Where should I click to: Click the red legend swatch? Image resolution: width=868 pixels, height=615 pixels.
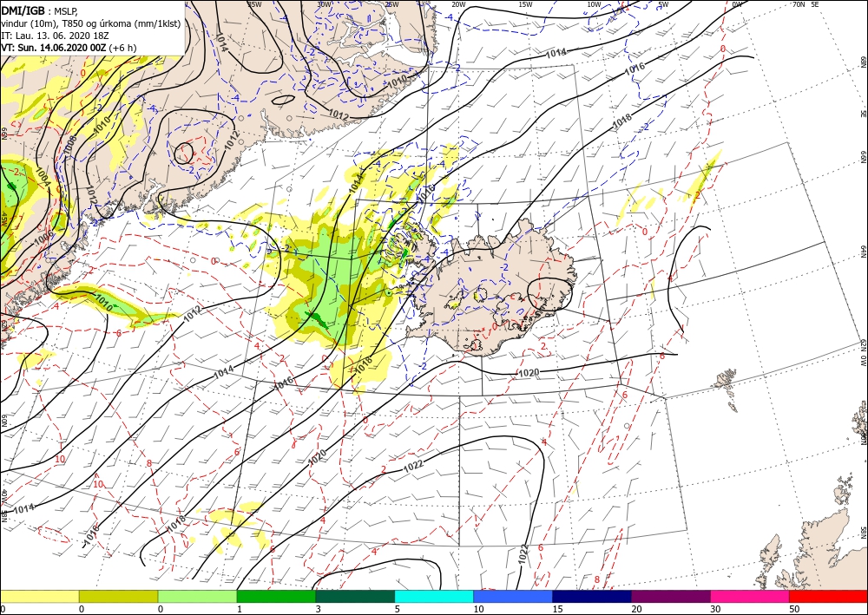point(828,596)
